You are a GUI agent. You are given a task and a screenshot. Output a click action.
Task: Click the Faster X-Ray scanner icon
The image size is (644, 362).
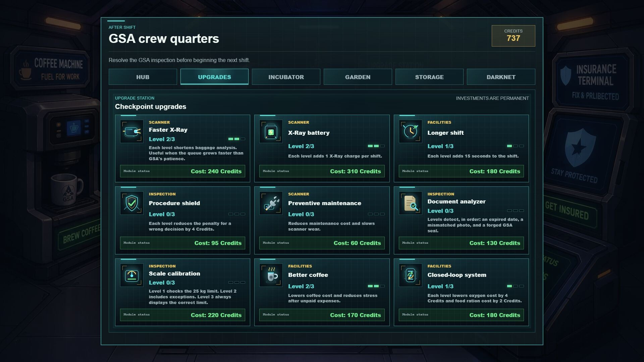(132, 131)
